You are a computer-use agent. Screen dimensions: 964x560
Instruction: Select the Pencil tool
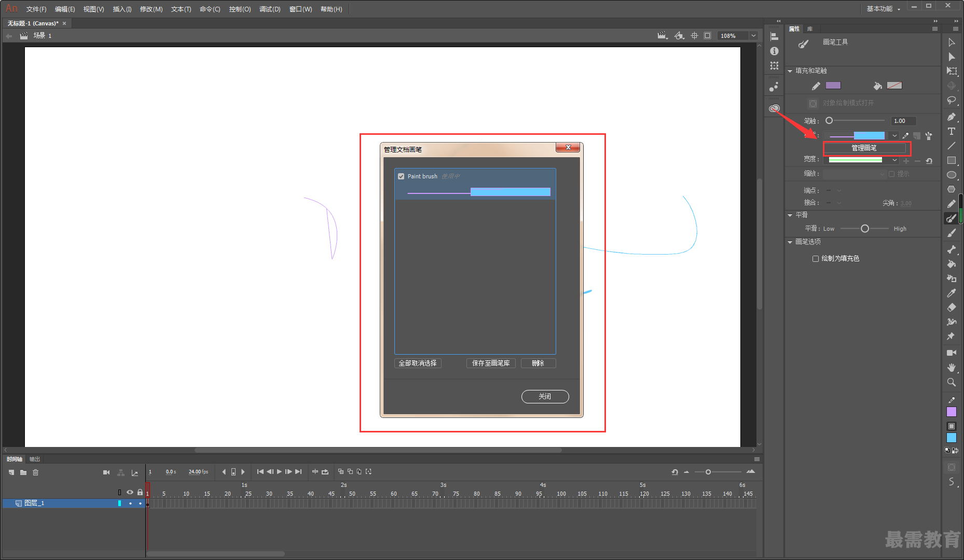[952, 204]
